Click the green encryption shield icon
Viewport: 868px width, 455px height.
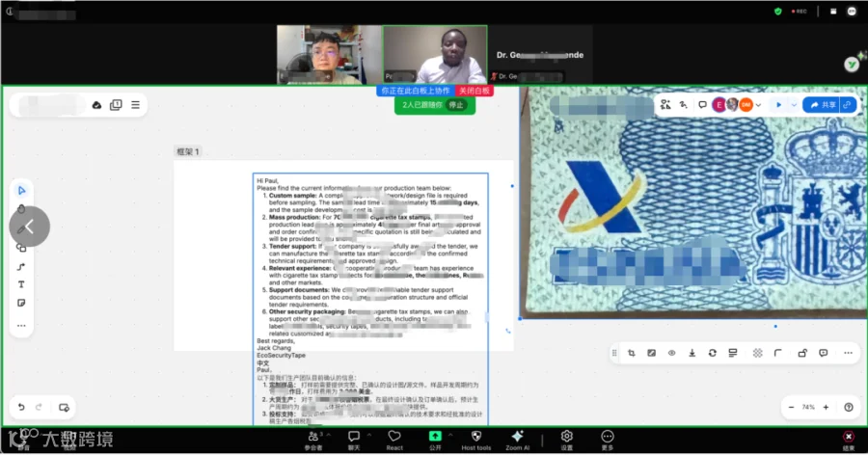(778, 11)
